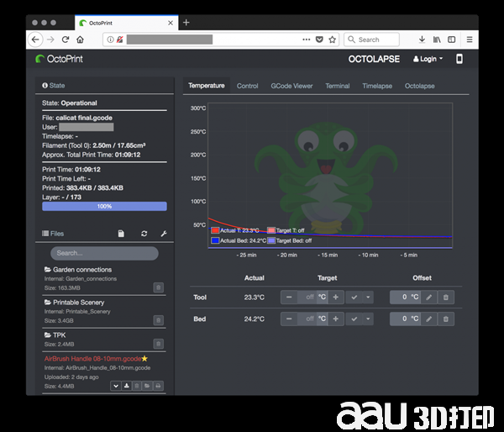Expand the Tool target temperature preset dropdown
This screenshot has width=504, height=432.
tap(369, 297)
